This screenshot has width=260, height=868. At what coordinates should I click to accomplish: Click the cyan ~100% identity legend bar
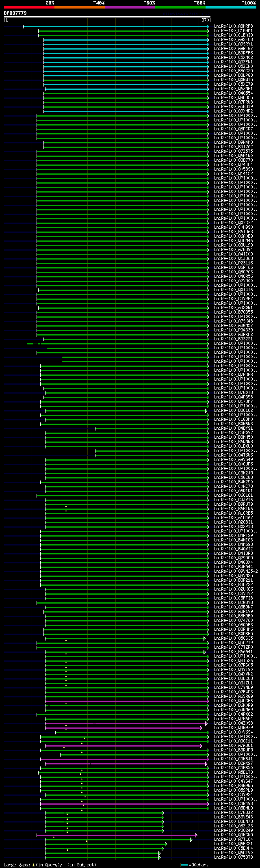[231, 7]
